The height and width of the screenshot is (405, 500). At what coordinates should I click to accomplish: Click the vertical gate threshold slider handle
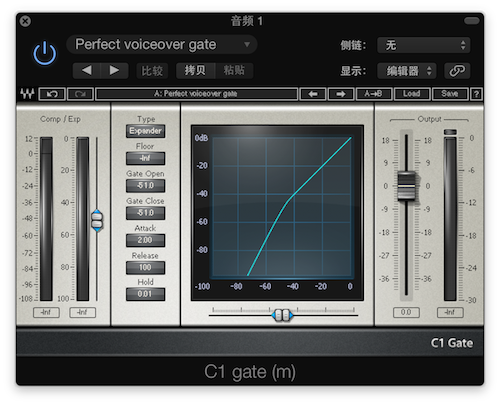coord(97,221)
